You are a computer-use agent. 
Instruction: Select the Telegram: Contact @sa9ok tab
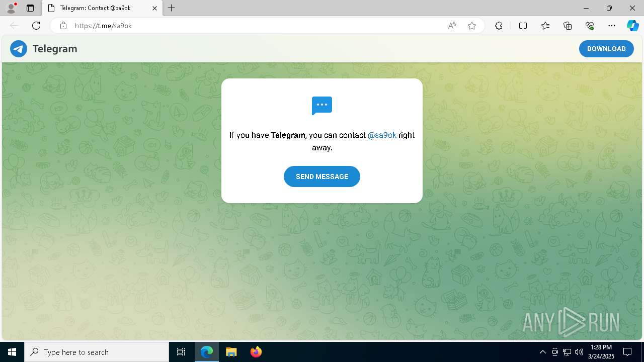[103, 8]
